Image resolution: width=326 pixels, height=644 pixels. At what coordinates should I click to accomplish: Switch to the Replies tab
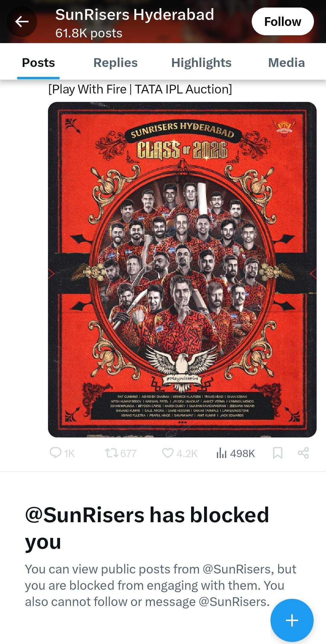tap(116, 63)
